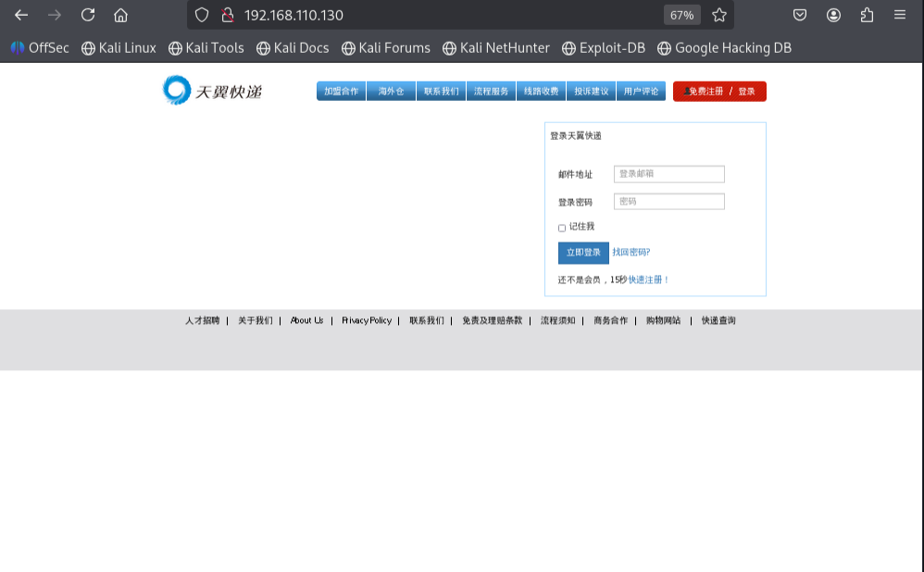This screenshot has width=924, height=572.
Task: Open the 快递查询 footer link
Action: pyautogui.click(x=718, y=320)
